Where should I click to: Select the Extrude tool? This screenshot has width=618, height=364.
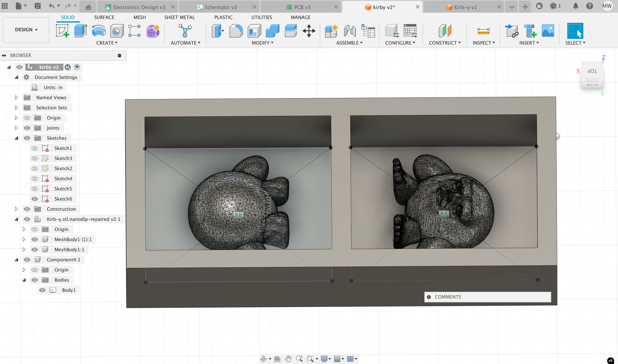coord(81,31)
